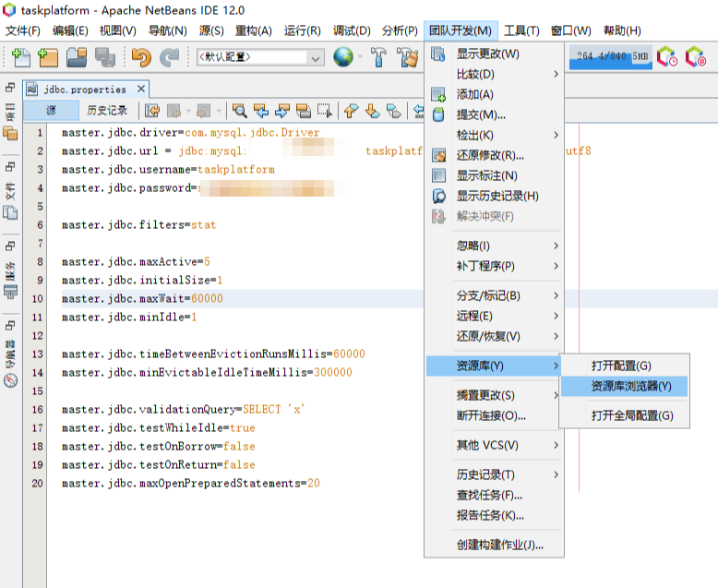Viewport: 718px width, 588px height.
Task: Click line number 16 in the gutter
Action: point(37,410)
